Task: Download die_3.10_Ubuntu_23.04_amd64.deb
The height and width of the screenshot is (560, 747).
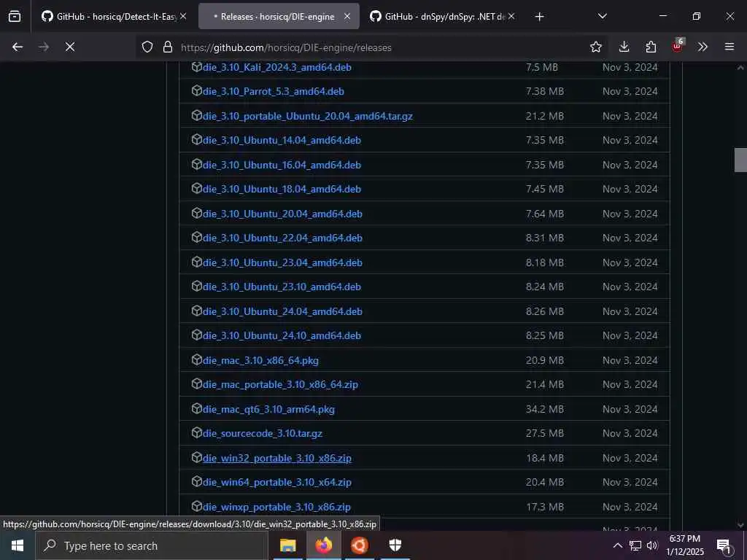Action: 282,262
